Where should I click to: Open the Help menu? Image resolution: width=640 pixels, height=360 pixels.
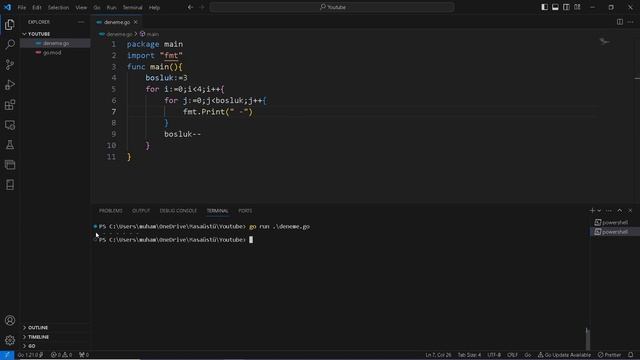[x=154, y=7]
